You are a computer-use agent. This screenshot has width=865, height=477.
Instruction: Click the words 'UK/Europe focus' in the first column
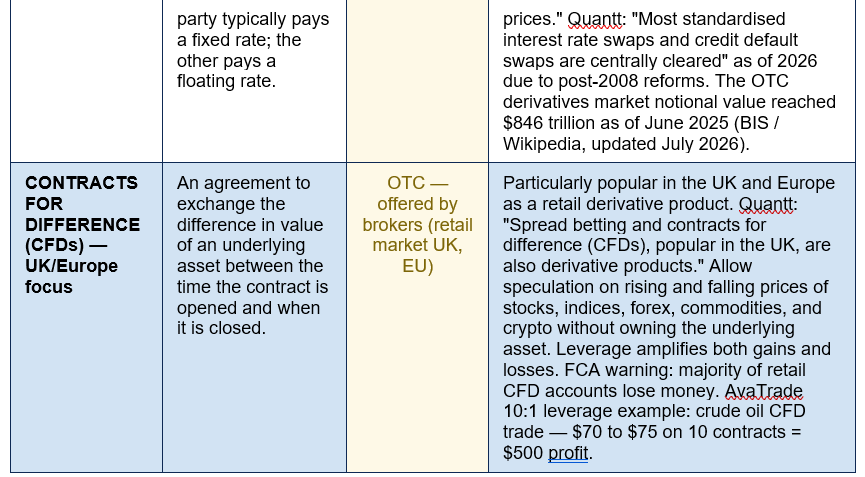[71, 277]
